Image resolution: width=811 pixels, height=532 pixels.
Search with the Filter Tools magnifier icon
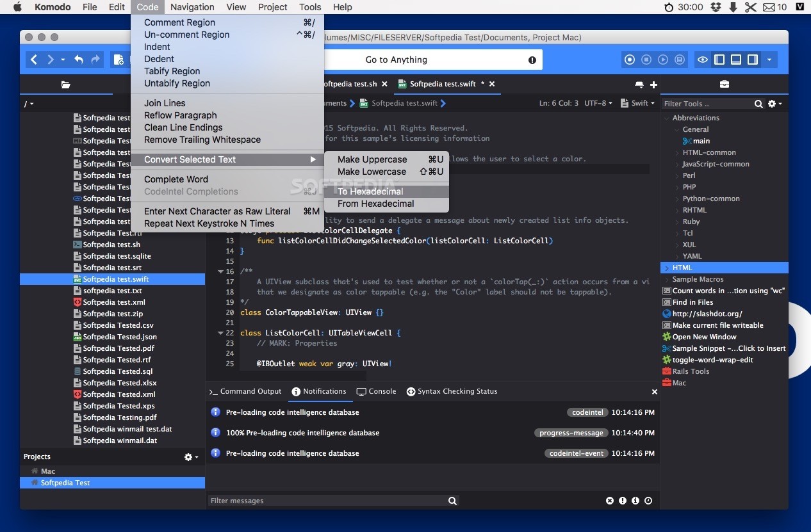pos(758,103)
